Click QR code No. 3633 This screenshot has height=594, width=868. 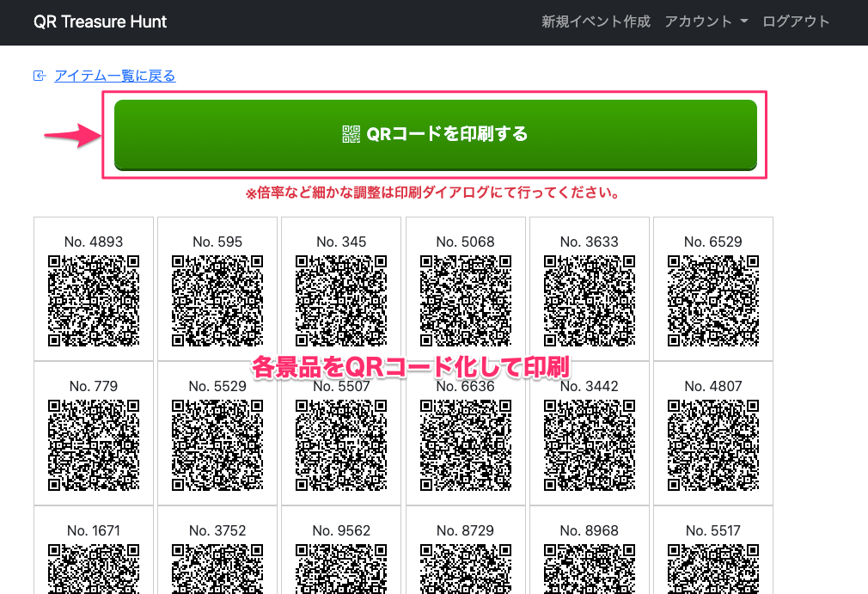click(589, 300)
